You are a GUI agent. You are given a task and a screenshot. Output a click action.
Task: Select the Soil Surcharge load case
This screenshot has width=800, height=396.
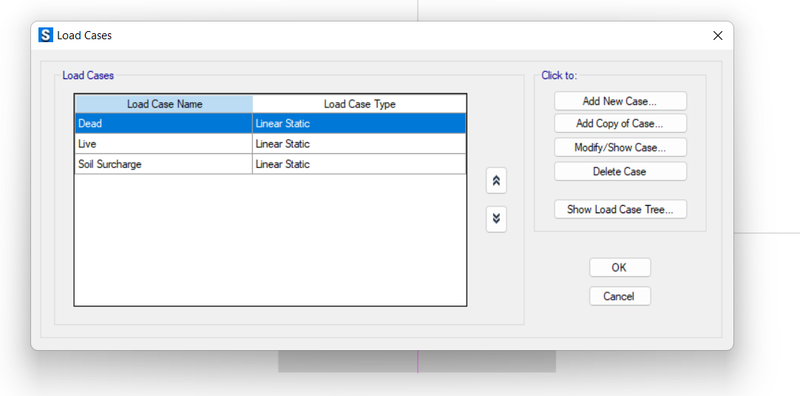click(x=270, y=164)
